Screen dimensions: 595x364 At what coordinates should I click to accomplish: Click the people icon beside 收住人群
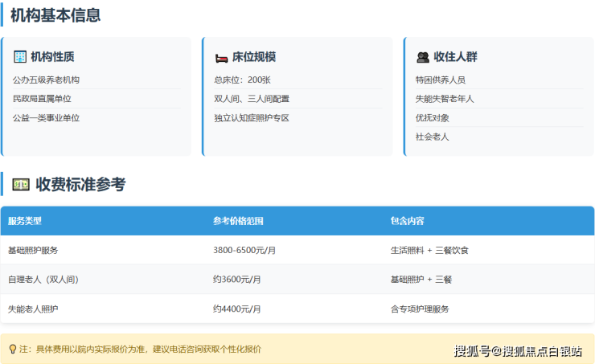pyautogui.click(x=423, y=58)
